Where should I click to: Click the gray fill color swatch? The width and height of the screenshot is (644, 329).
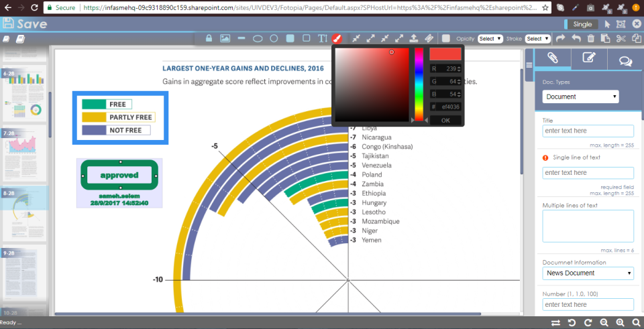tap(446, 39)
